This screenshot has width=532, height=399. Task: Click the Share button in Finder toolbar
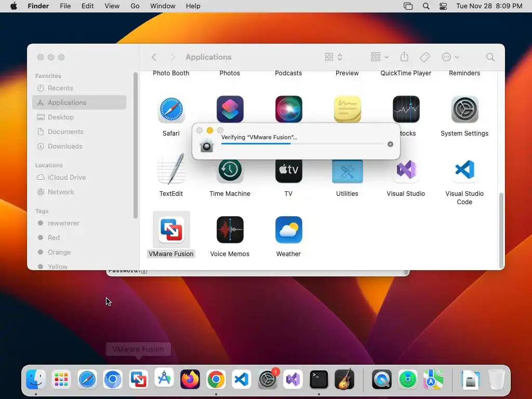(404, 57)
